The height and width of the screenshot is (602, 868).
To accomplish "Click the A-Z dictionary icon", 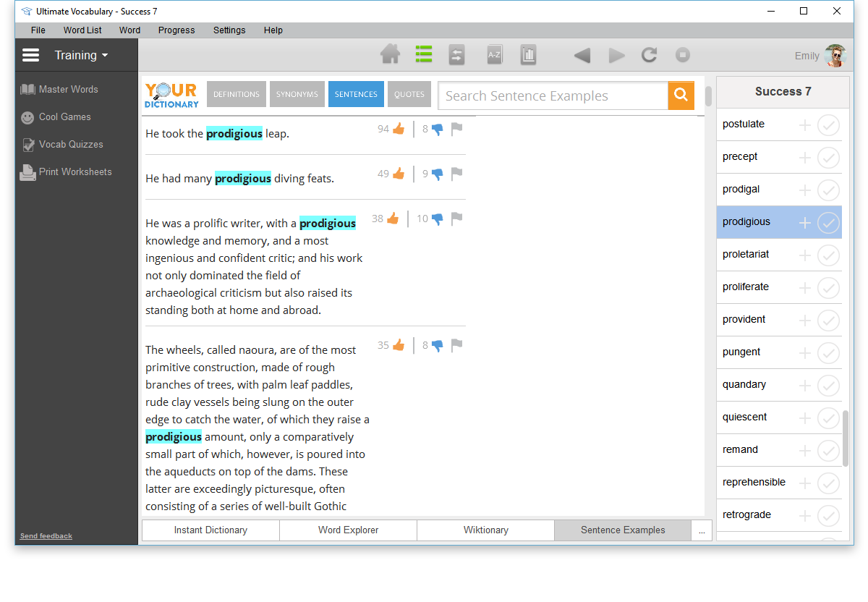I will coord(494,55).
